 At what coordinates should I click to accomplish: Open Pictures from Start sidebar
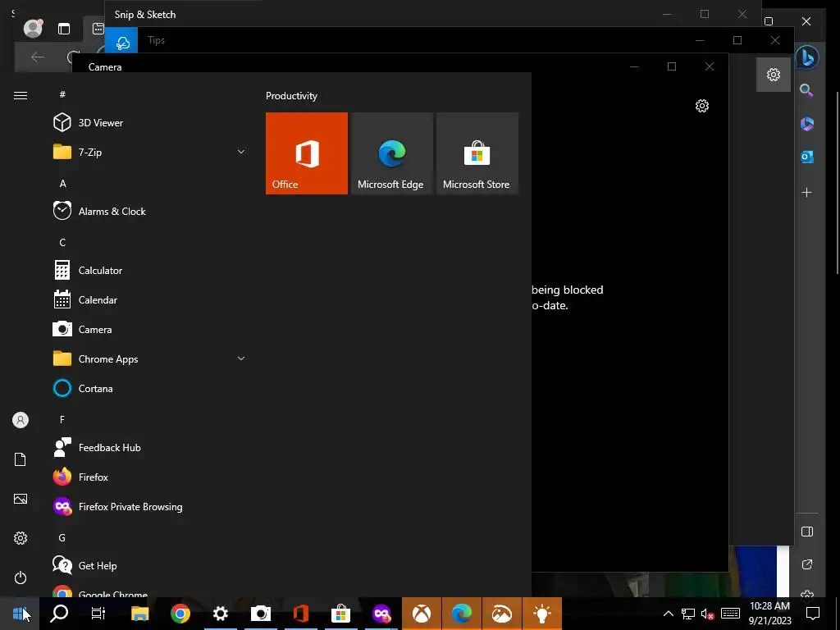click(x=21, y=499)
